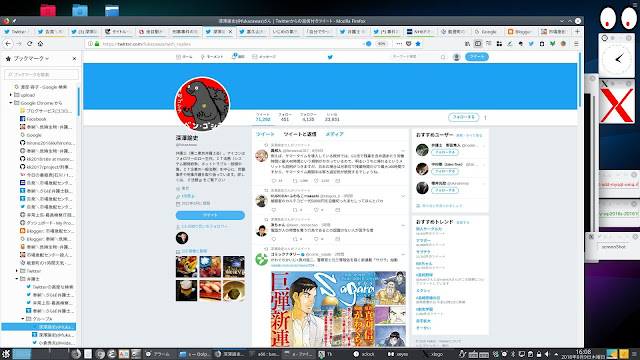Add a new tab with plus button
Viewport: 640px width, 360px height.
pyautogui.click(x=577, y=31)
